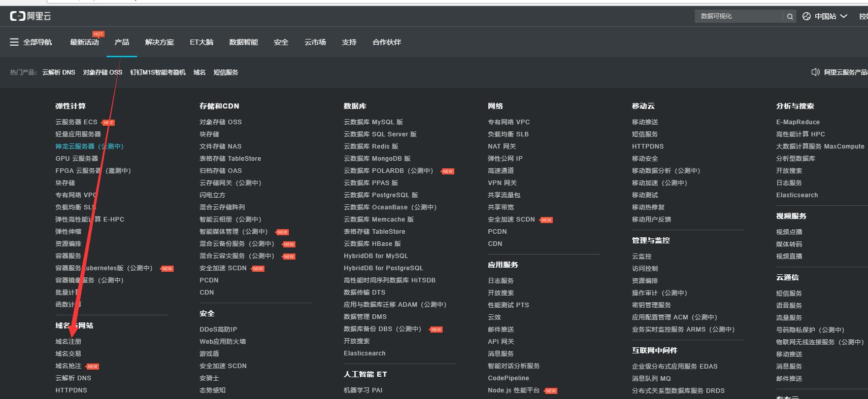
Task: Open 智能媒体管理（公测中）link
Action: pyautogui.click(x=233, y=232)
